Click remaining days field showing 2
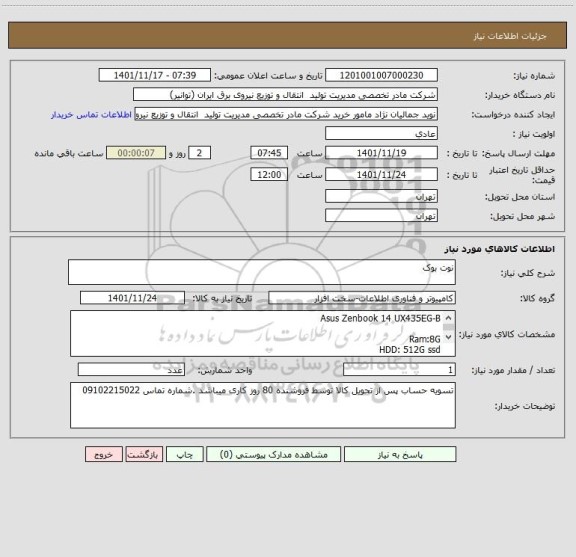576x557 pixels. (x=199, y=153)
